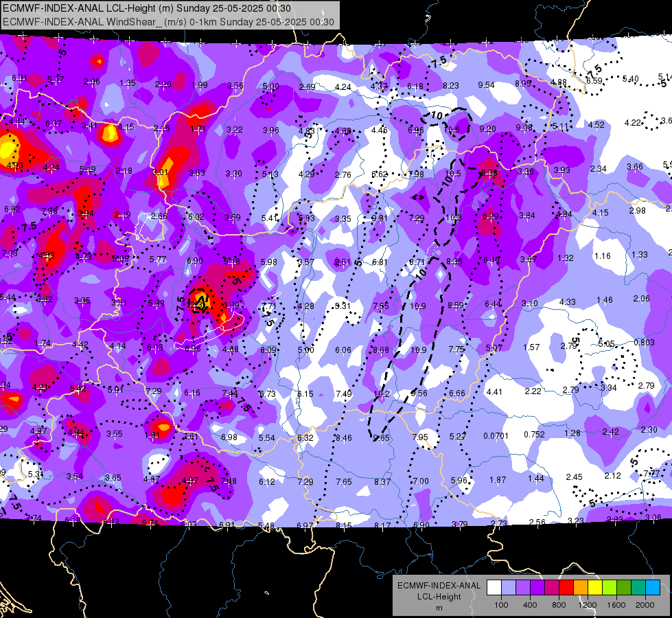Click the wind shear value '7.49'
Screen dimensions: 672x618
(344, 393)
